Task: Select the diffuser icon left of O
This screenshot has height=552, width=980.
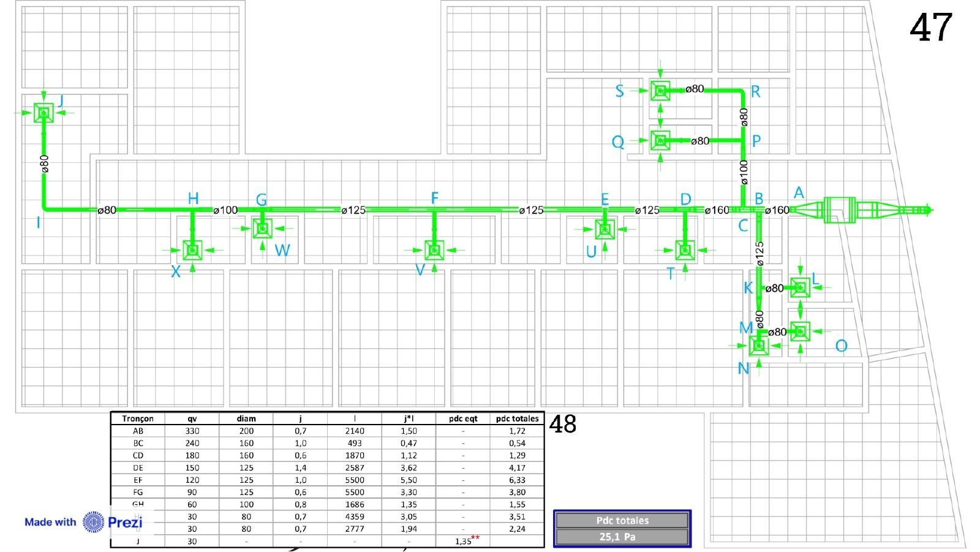Action: 800,331
